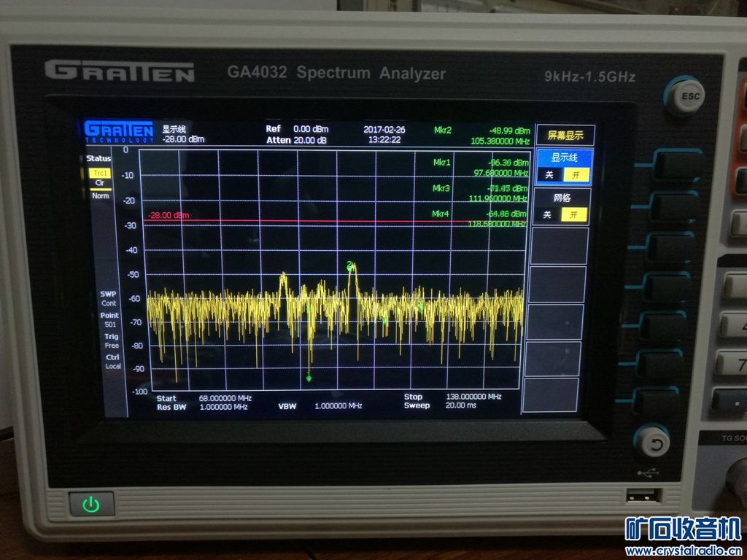The height and width of the screenshot is (560, 747).
Task: Click the date 2017-02-26 readout
Action: [384, 130]
